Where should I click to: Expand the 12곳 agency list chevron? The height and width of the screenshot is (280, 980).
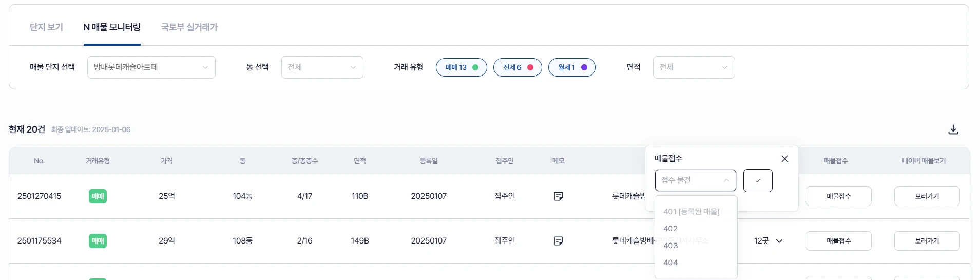[779, 241]
